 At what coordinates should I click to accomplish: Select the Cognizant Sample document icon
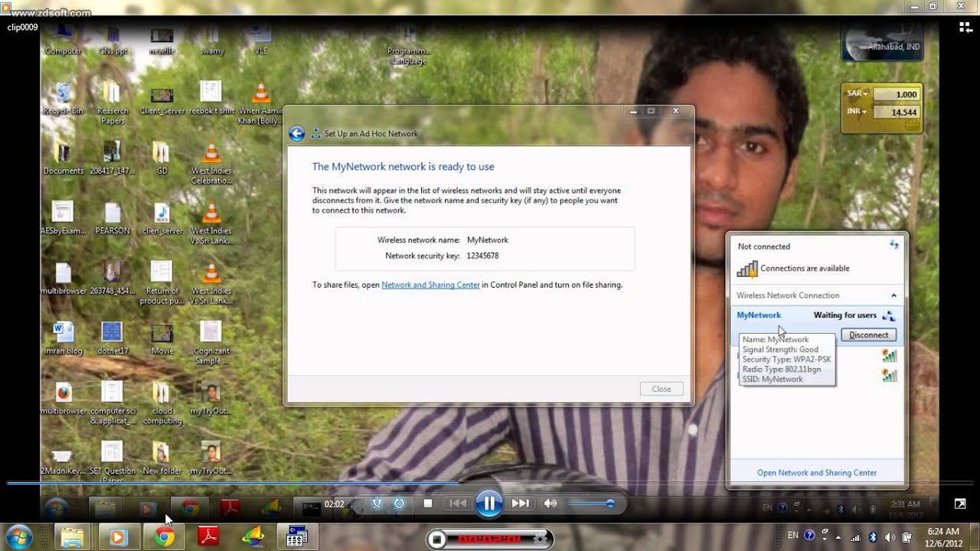pos(211,342)
